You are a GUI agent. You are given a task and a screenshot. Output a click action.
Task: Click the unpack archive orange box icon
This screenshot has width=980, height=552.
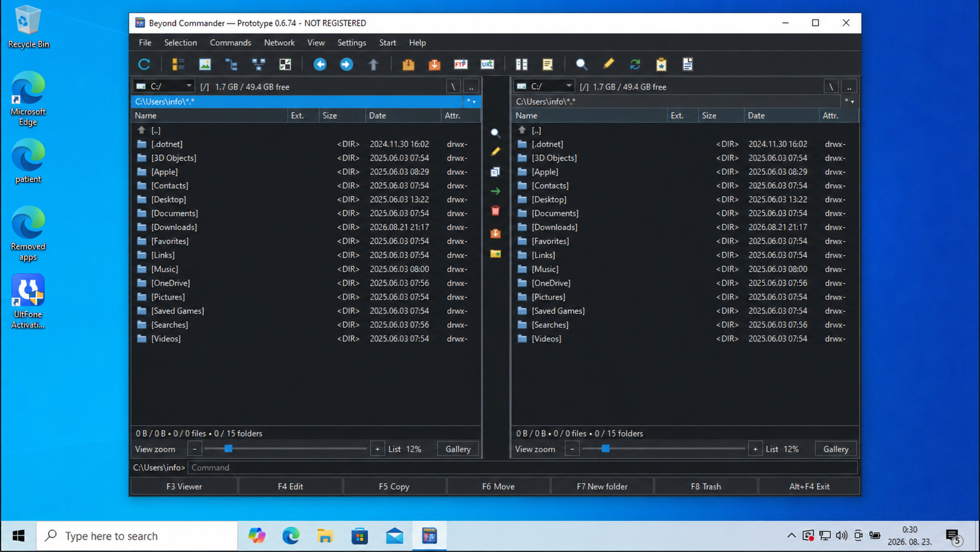(434, 64)
